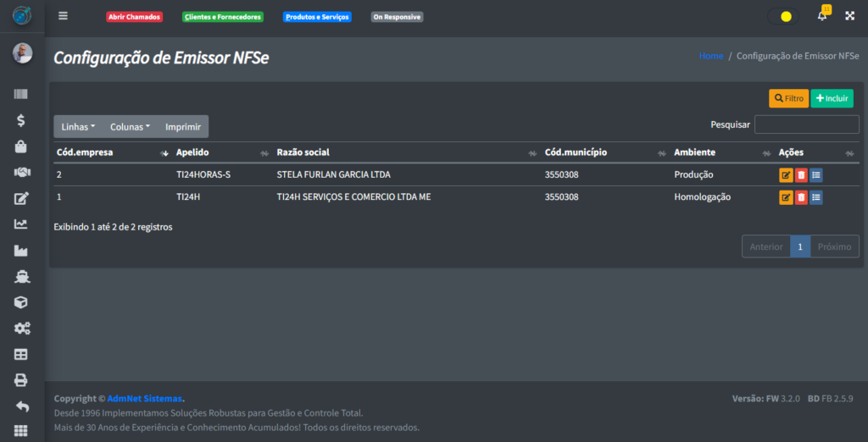868x442 pixels.
Task: Open list details for TI24HORAS-S row
Action: 815,175
